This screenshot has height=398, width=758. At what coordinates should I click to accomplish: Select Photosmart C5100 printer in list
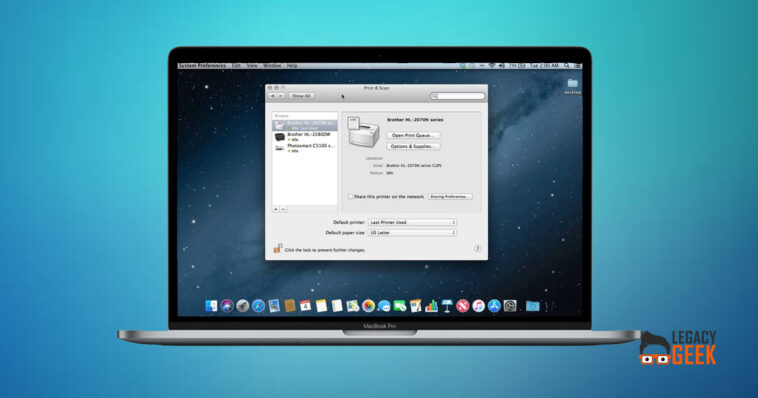(x=305, y=148)
